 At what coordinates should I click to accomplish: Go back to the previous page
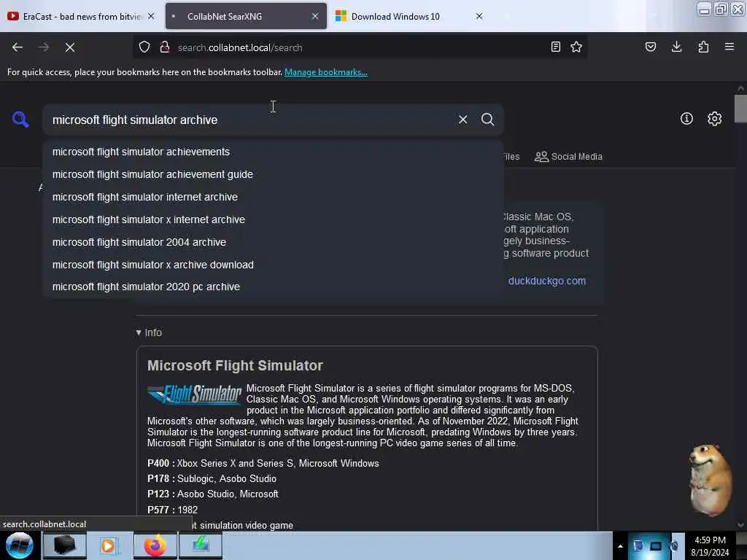pyautogui.click(x=18, y=47)
